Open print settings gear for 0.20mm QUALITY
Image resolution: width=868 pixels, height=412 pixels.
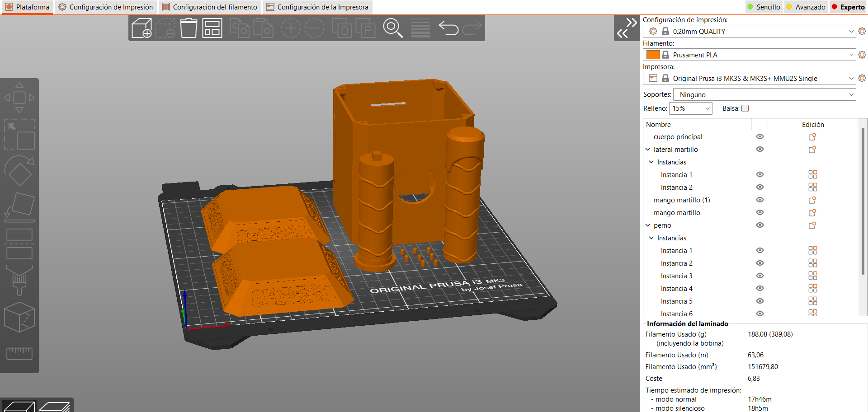tap(862, 31)
